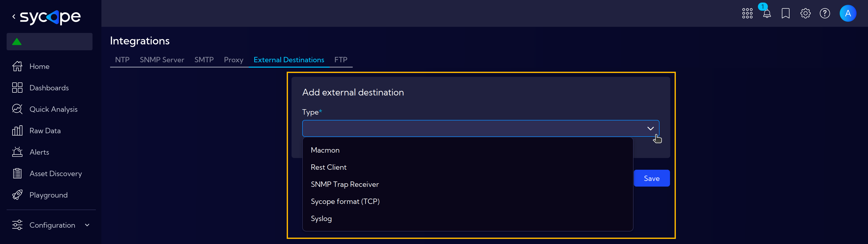The width and height of the screenshot is (868, 244).
Task: Open Dashboards from the sidebar
Action: coord(49,88)
